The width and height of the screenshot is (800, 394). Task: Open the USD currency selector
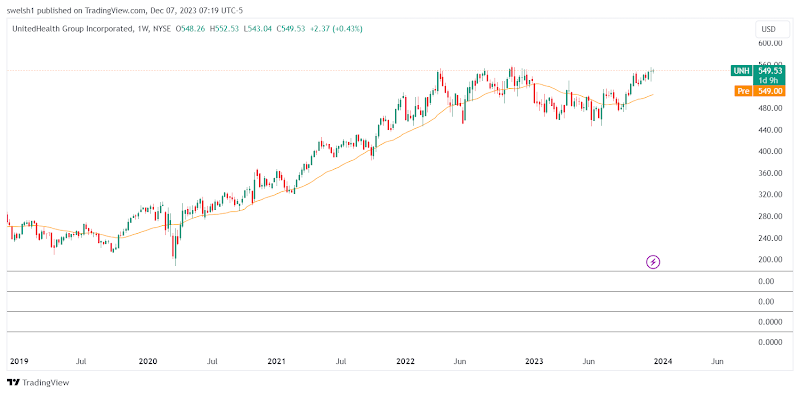point(768,29)
